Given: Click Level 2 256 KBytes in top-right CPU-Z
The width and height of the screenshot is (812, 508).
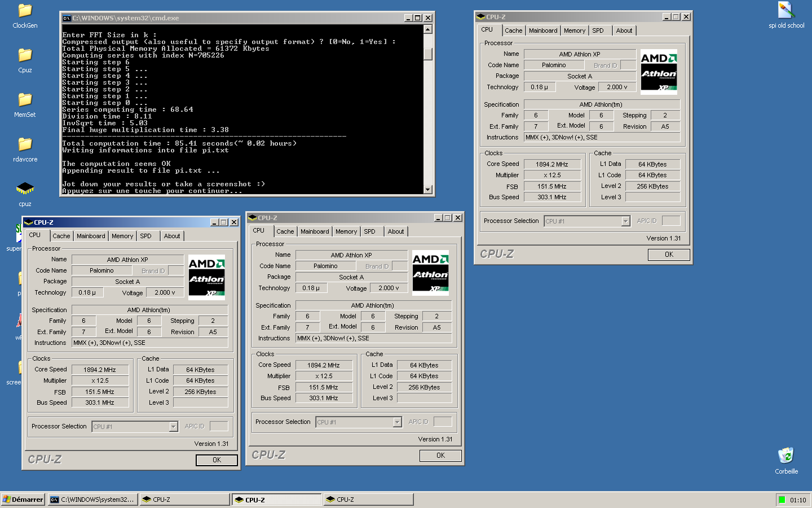Looking at the screenshot, I should pos(652,186).
